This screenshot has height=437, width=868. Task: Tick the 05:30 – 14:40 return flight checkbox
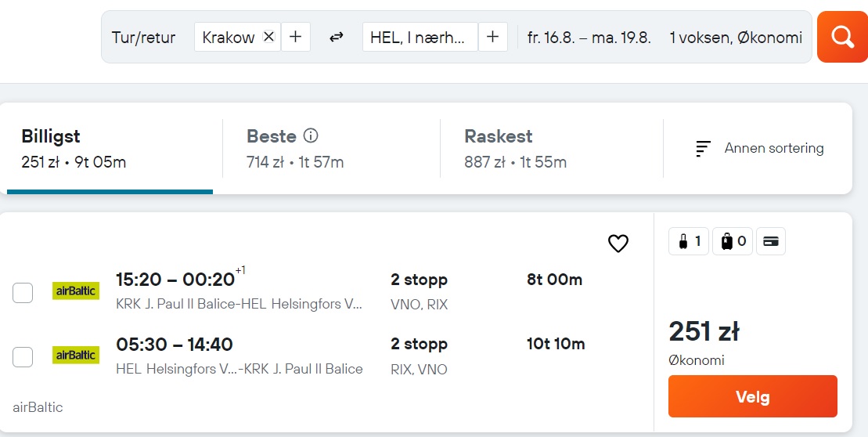23,356
